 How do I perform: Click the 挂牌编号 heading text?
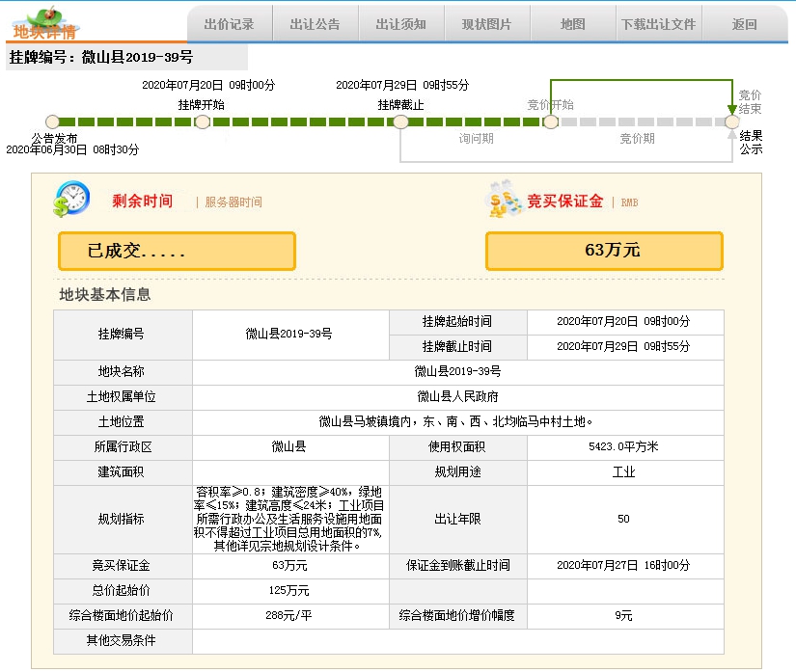101,57
